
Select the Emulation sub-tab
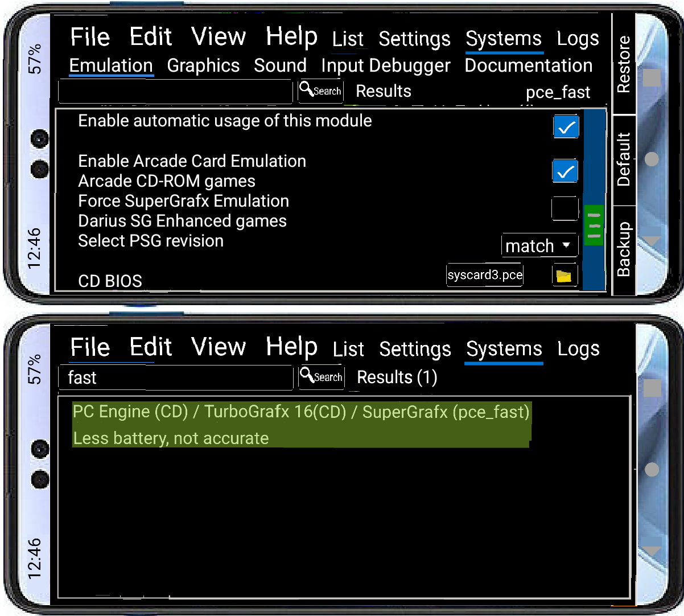(111, 65)
